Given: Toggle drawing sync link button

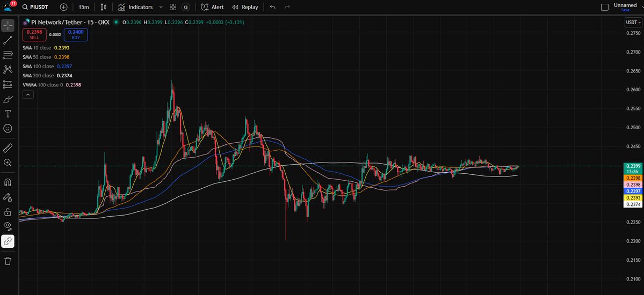Looking at the screenshot, I should [x=8, y=241].
